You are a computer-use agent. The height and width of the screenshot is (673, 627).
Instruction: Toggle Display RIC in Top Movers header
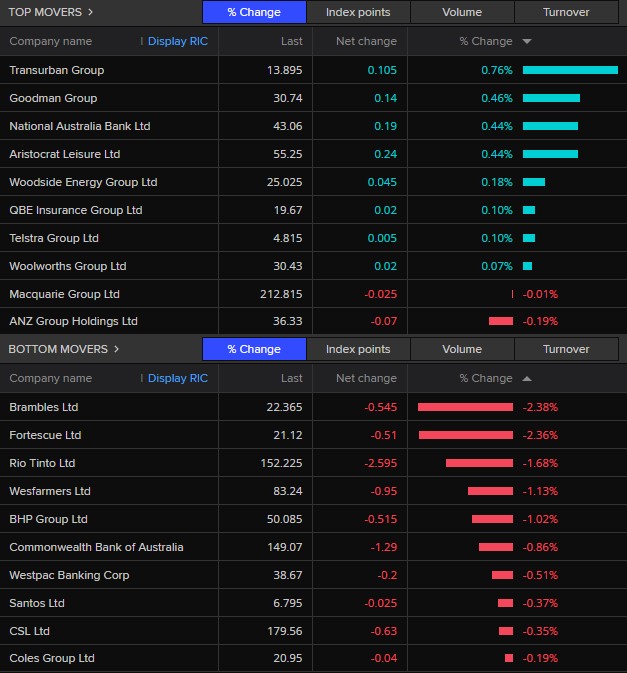click(x=177, y=42)
